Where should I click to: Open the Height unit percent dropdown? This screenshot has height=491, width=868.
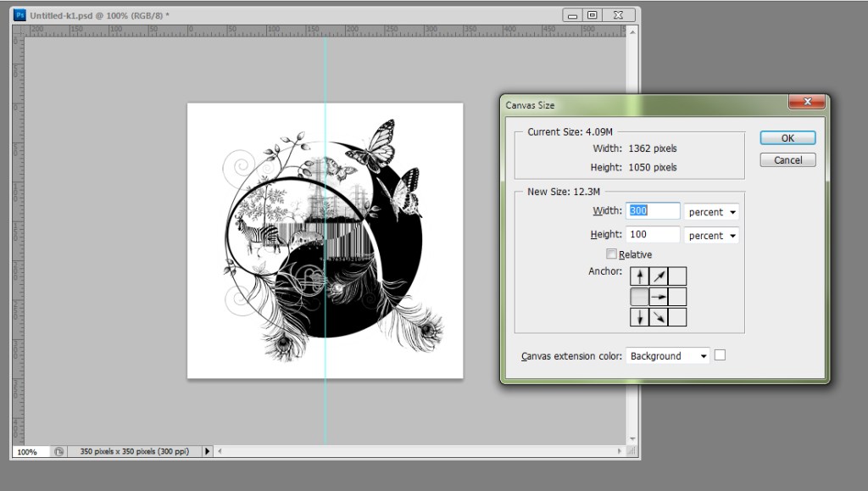tap(711, 236)
